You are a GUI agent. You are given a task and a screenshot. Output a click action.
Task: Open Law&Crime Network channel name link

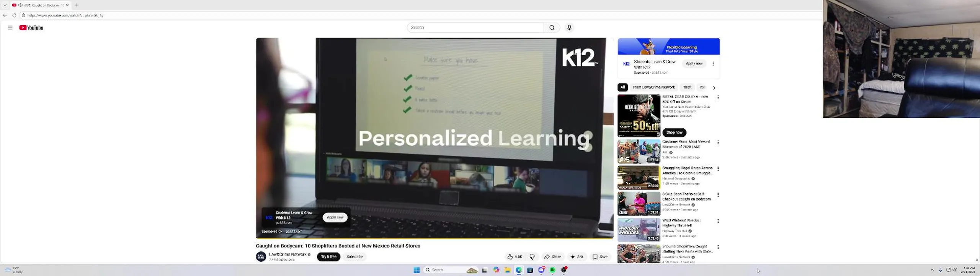point(287,254)
